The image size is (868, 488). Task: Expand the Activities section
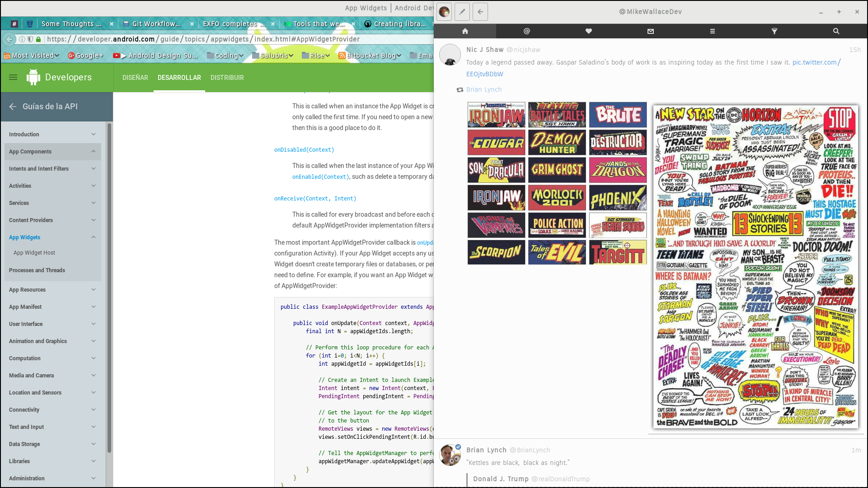coord(94,186)
